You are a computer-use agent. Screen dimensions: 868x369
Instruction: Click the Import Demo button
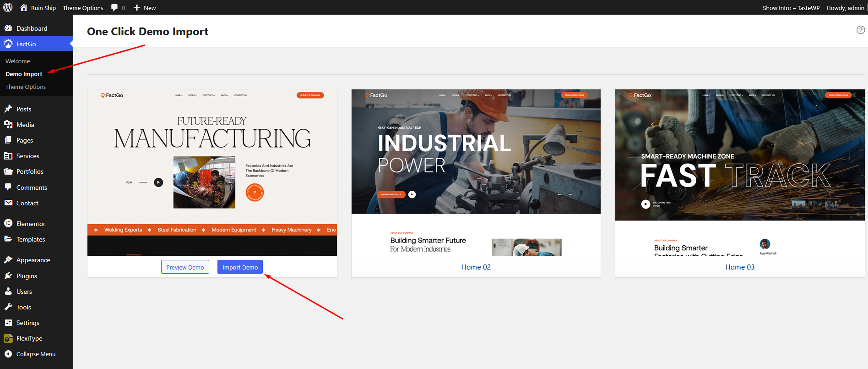click(x=240, y=267)
